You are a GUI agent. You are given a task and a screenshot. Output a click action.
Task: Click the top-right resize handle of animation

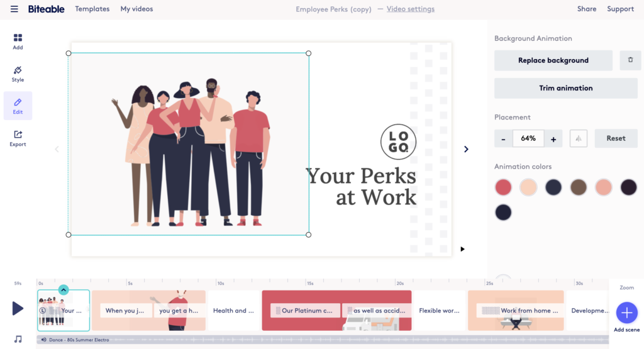[308, 53]
